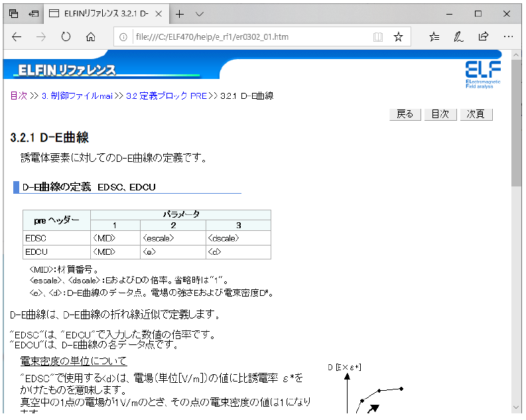Open the 目次 breadcrumb link
The height and width of the screenshot is (420, 526).
pos(19,96)
